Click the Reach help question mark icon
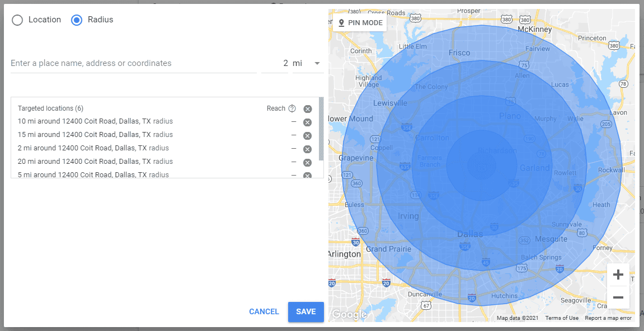The width and height of the screenshot is (644, 331). click(292, 108)
